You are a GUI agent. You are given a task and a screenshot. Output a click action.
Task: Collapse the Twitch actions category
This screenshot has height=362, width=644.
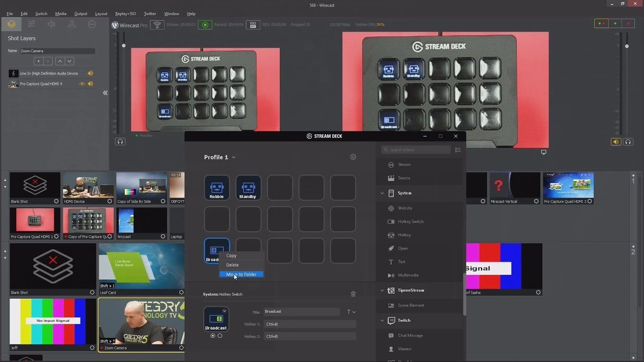(382, 320)
